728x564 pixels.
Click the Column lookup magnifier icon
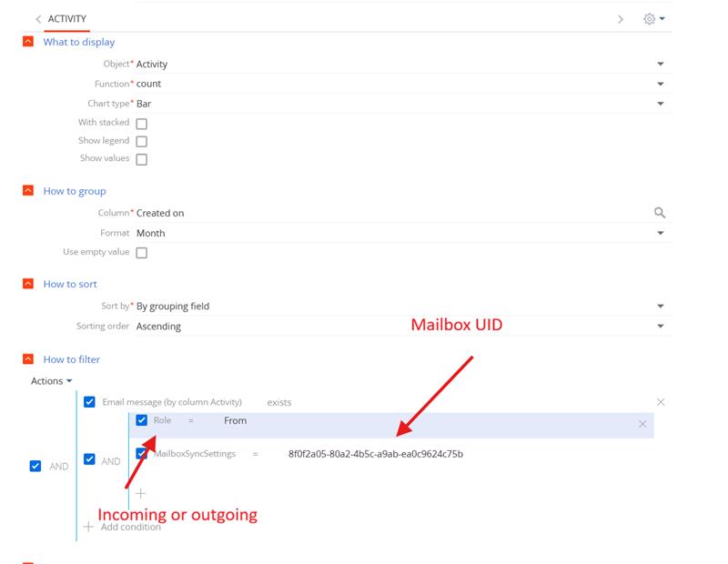coord(660,213)
